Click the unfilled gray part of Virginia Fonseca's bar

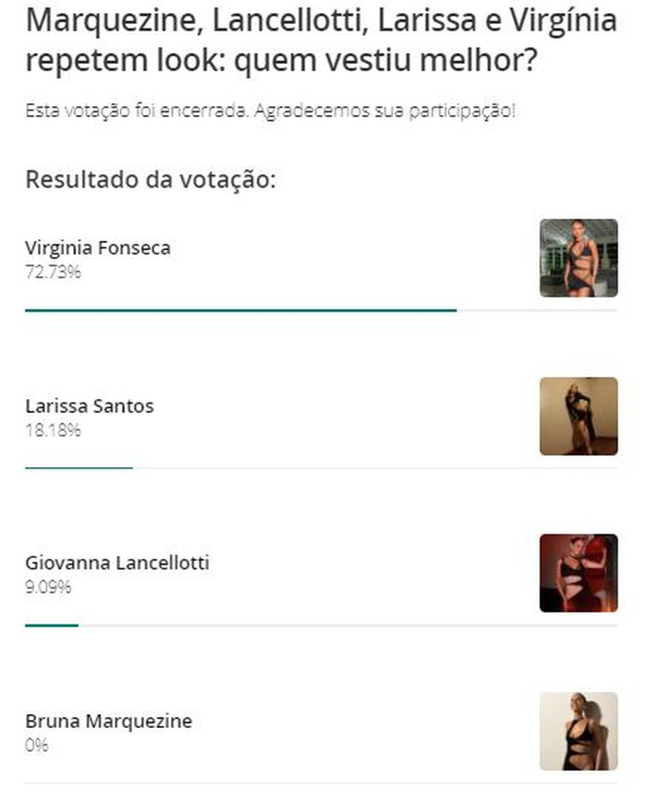tap(537, 310)
